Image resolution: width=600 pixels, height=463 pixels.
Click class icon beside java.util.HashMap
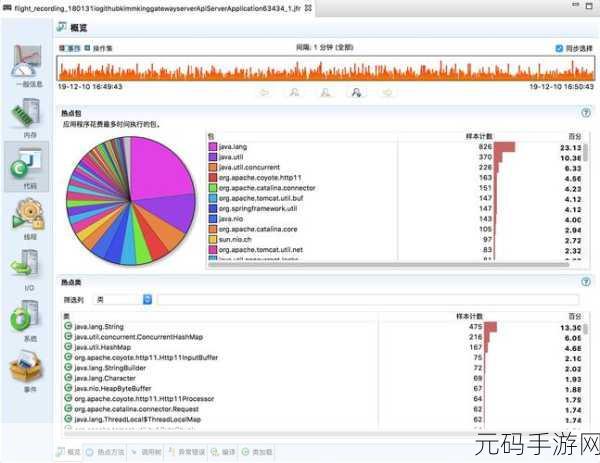coord(68,347)
